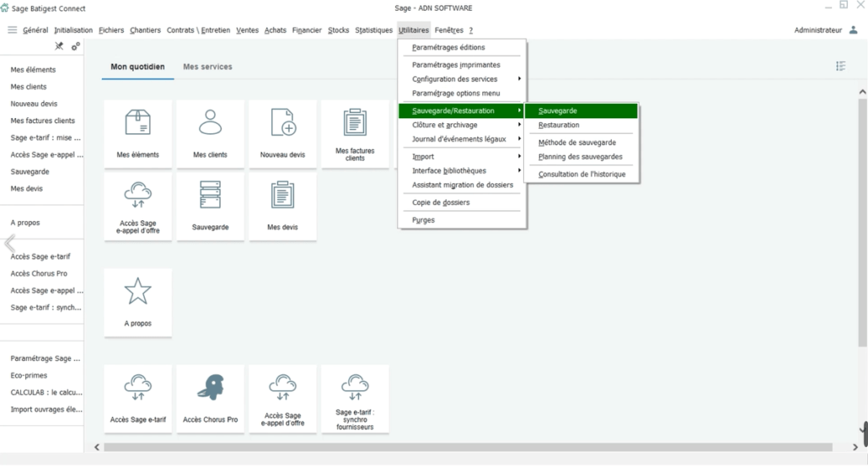Open the Mes factures clients tile
868x468 pixels.
click(x=355, y=134)
